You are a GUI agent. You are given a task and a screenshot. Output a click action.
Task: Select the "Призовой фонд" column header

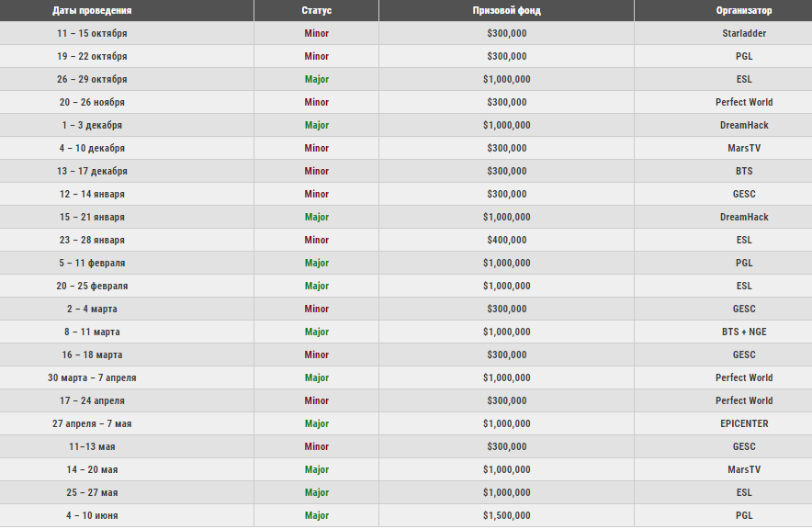(506, 10)
